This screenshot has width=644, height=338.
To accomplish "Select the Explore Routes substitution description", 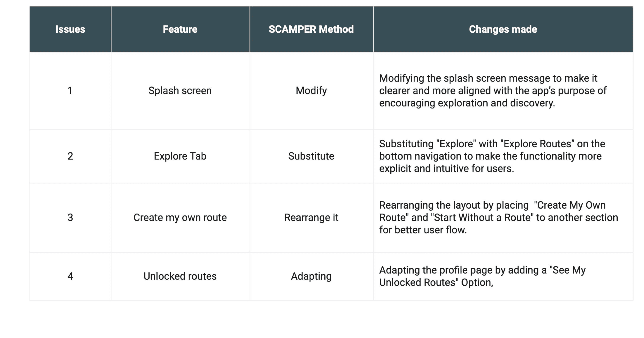I will click(492, 156).
